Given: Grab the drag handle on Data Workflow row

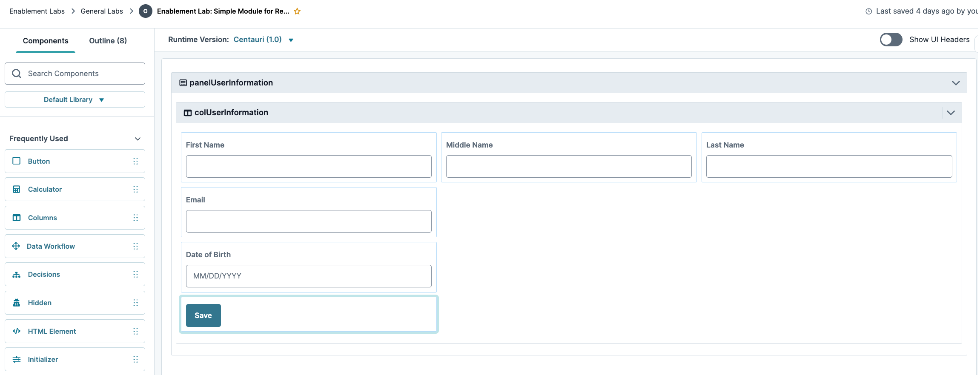Looking at the screenshot, I should click(x=135, y=246).
